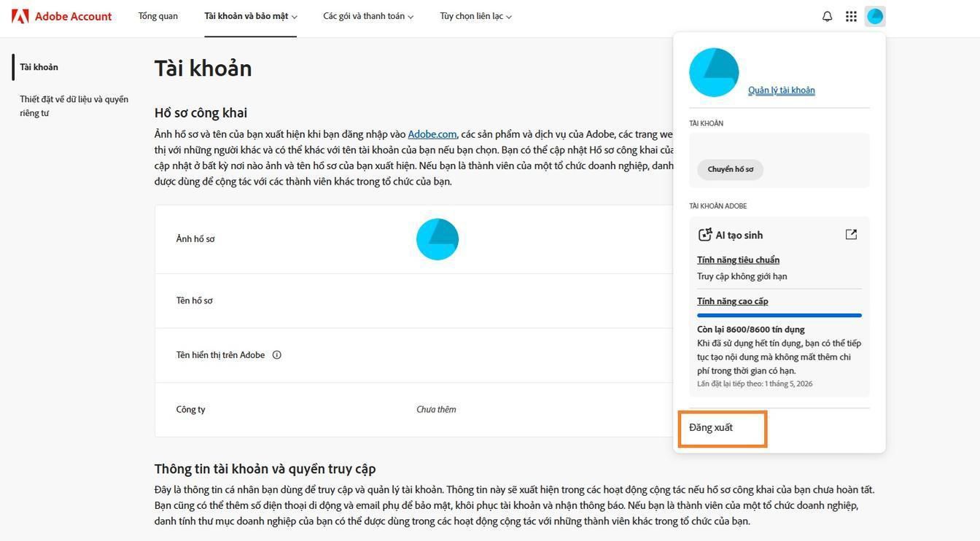Expand Tài khoản và bảo mật menu

(x=251, y=16)
